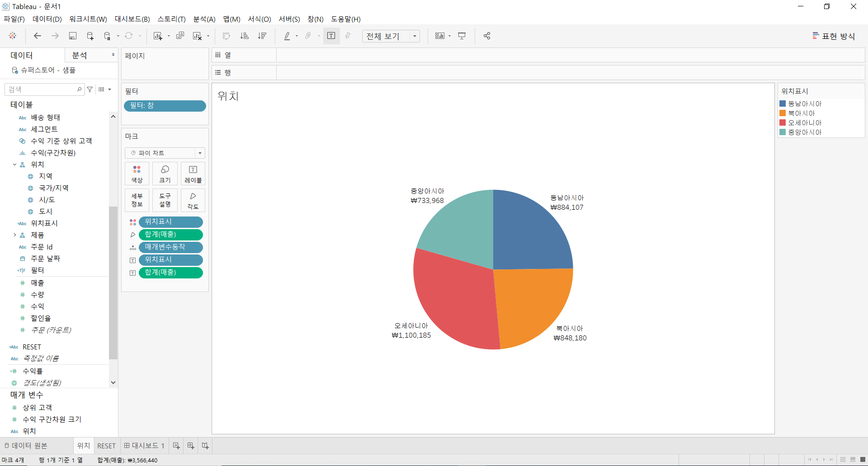Click the fix axes pin icon
The image size is (868, 466).
point(348,36)
